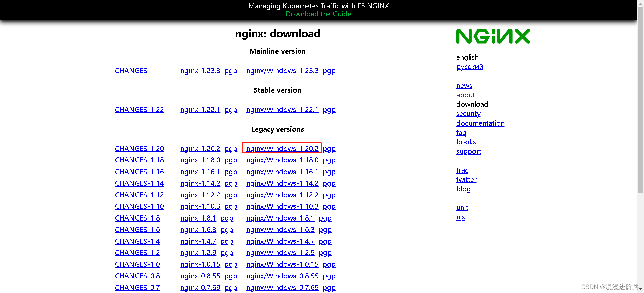Image resolution: width=644 pixels, height=293 pixels.
Task: Switch language to русский
Action: click(470, 67)
